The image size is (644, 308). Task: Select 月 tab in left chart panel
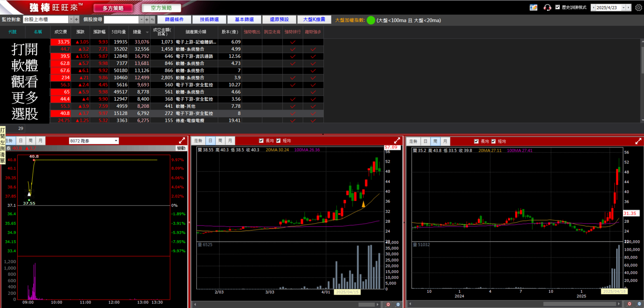[x=40, y=140]
